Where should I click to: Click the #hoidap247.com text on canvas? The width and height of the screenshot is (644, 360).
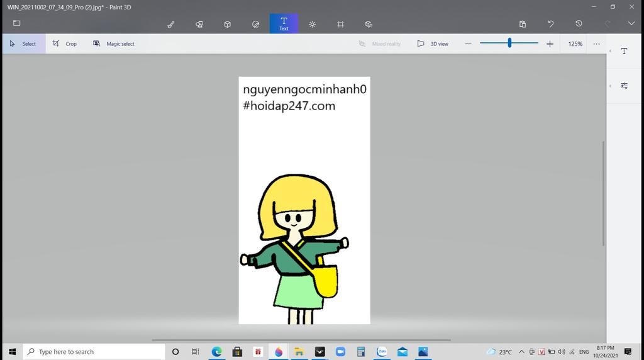pos(289,106)
